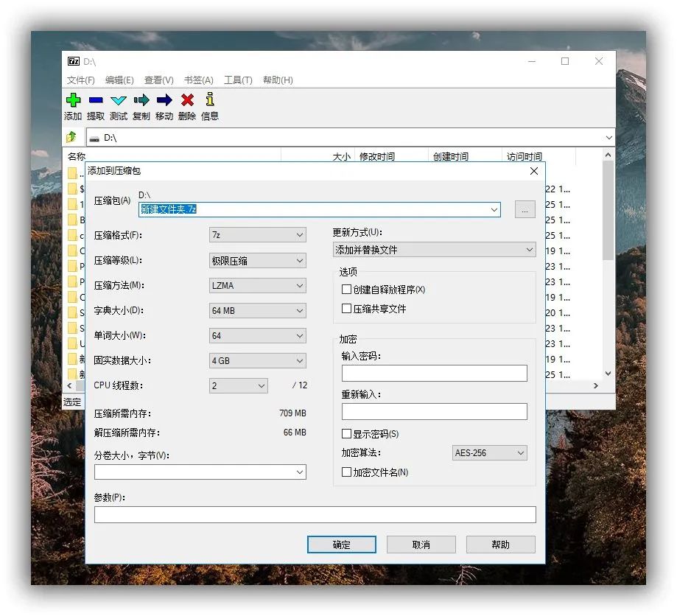Click the 输入密码 password field
The height and width of the screenshot is (616, 677).
point(434,374)
